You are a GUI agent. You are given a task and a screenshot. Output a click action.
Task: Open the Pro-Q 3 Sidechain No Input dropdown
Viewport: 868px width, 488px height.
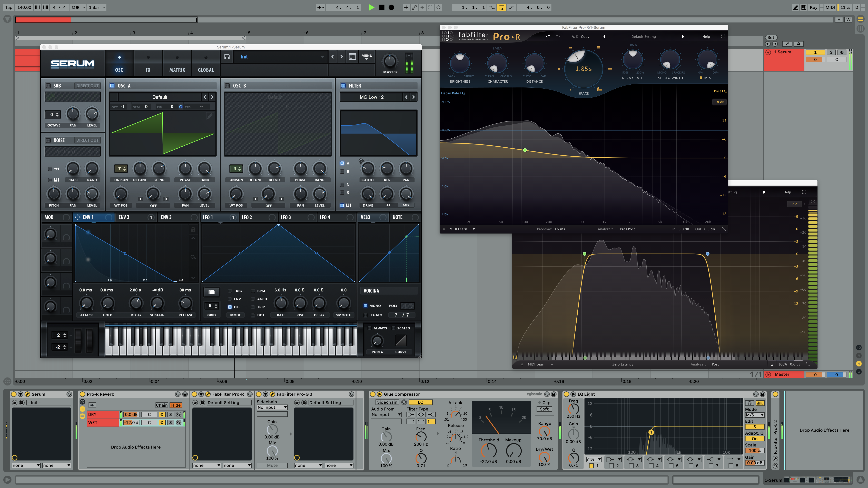(272, 407)
